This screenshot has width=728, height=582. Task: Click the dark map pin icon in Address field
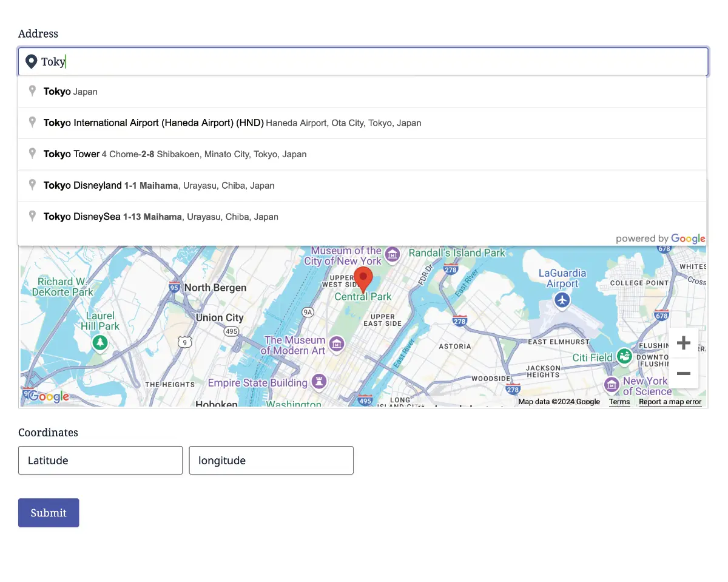pos(32,61)
